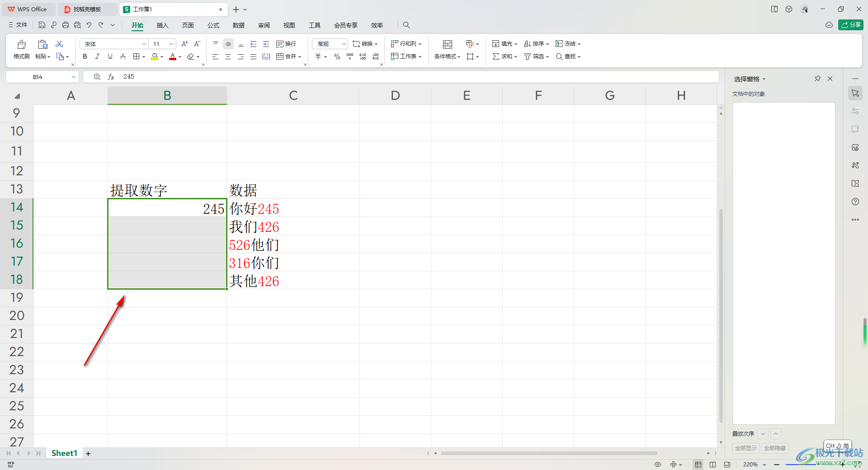Screen dimensions: 868x470
Task: Open the File (文件) menu
Action: point(18,25)
